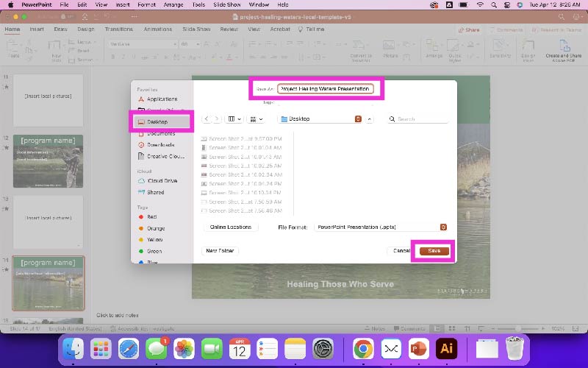588x368 pixels.
Task: Open Adobe Illustrator from the Dock
Action: point(446,349)
